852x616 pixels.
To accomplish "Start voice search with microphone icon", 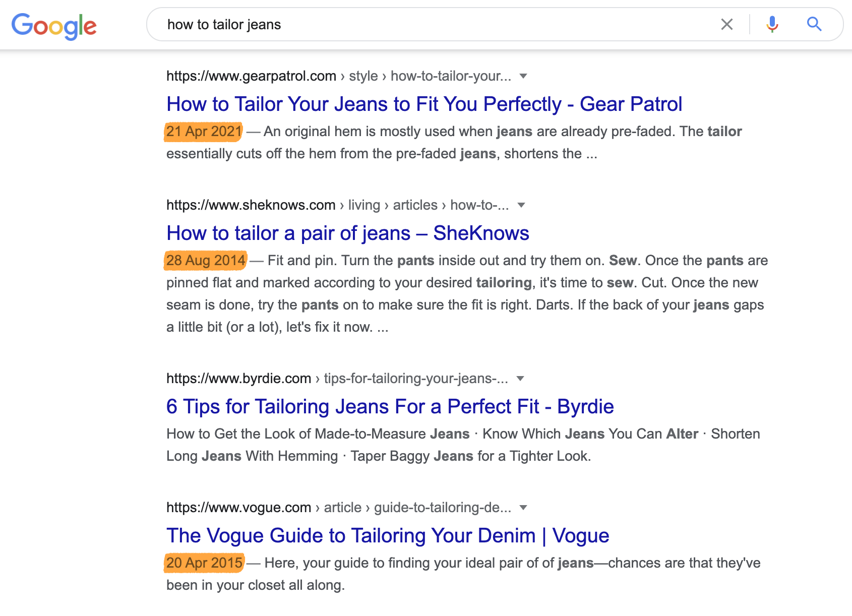I will pyautogui.click(x=772, y=24).
